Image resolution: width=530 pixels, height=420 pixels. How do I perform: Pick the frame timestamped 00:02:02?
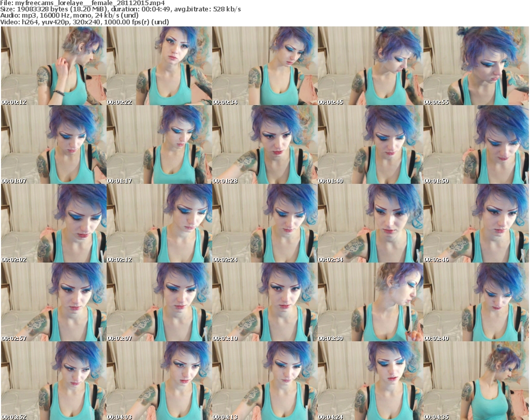tap(54, 224)
